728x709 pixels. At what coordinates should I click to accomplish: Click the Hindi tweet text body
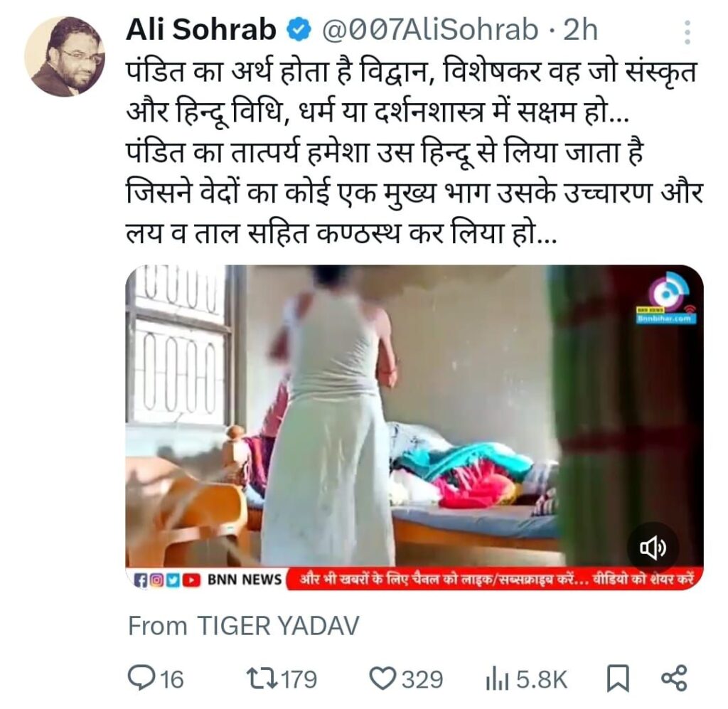coord(414,152)
